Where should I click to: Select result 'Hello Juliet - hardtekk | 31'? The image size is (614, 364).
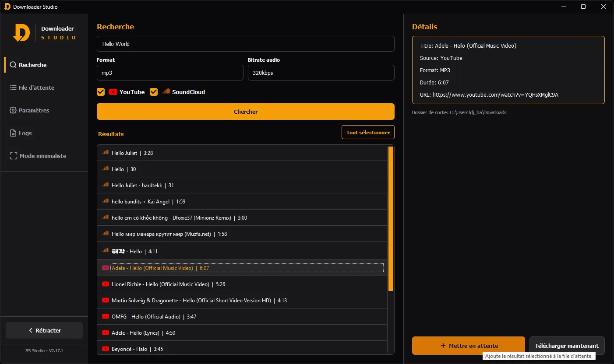coord(242,185)
